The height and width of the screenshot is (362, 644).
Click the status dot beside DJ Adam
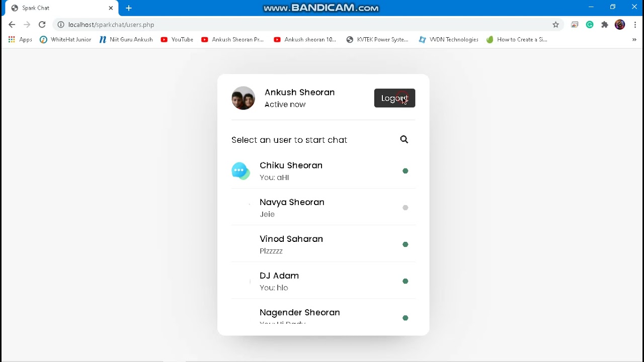[x=405, y=281]
